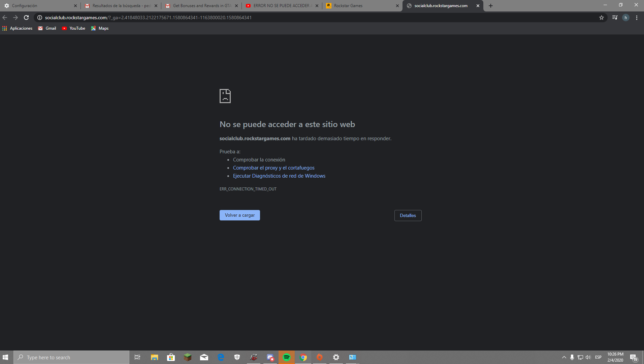Click Comprobar el proxy y el cortafuegos link

pyautogui.click(x=273, y=168)
